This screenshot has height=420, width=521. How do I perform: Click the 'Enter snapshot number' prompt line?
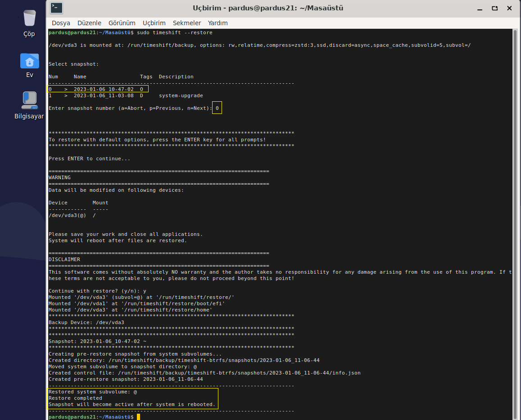[x=134, y=108]
